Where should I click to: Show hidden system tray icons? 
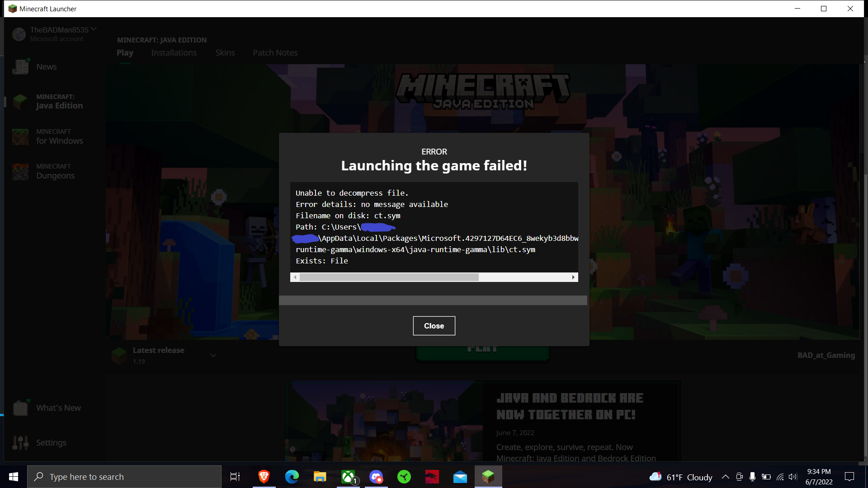point(725,477)
